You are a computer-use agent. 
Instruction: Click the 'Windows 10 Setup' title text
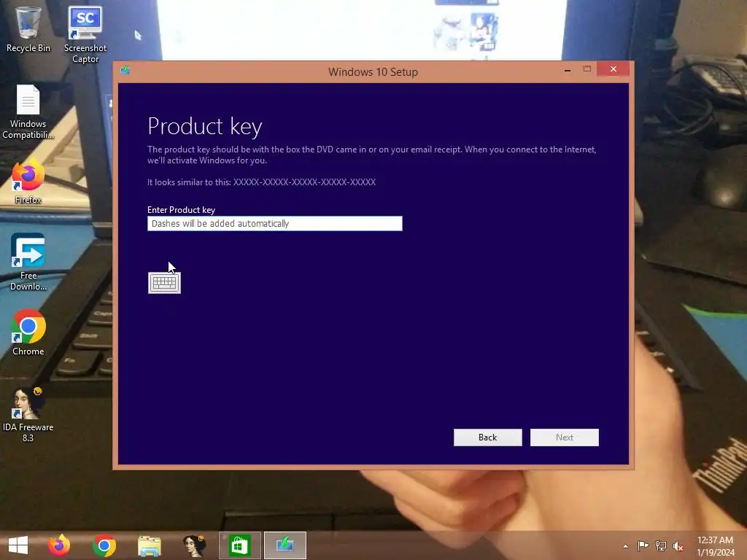373,72
